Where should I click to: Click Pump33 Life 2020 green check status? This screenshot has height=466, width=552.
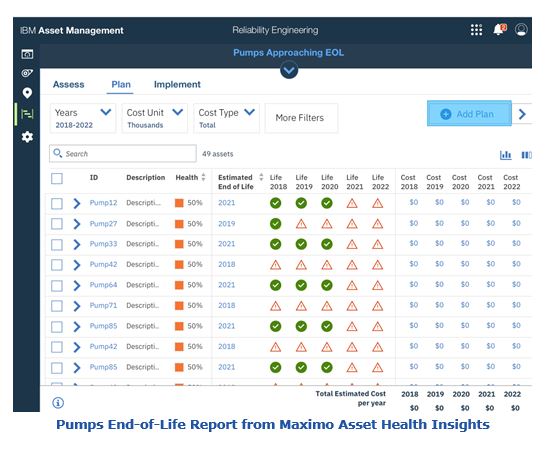click(327, 244)
